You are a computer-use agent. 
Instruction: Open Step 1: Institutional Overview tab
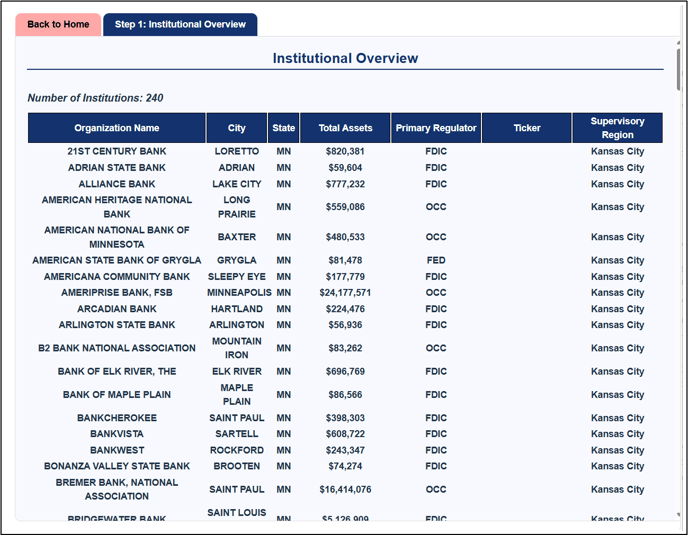180,25
